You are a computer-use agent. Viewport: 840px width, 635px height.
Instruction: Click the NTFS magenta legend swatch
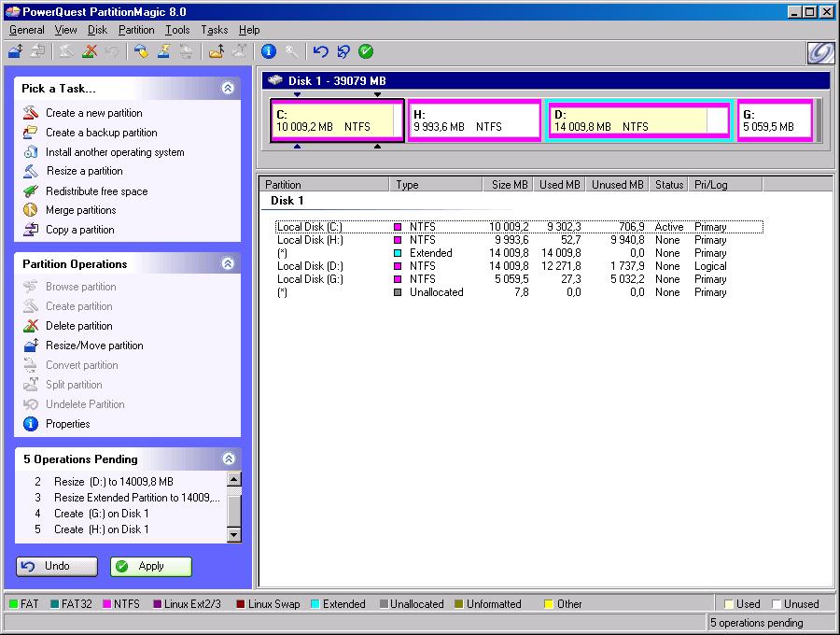coord(106,604)
